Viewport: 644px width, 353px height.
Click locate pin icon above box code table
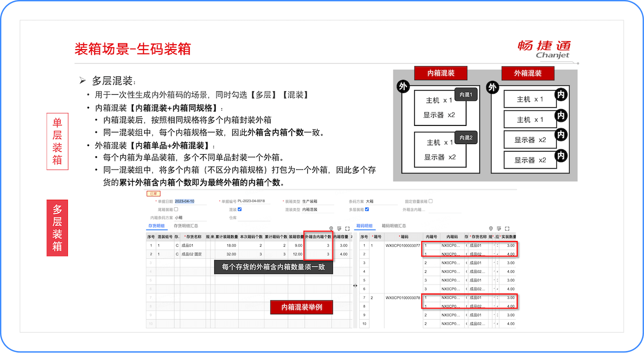[x=491, y=229]
